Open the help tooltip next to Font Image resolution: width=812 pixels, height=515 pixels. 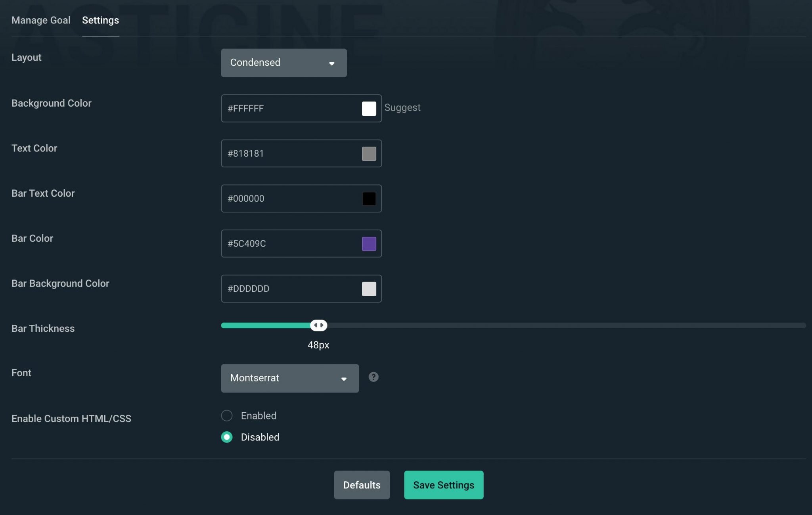tap(373, 377)
